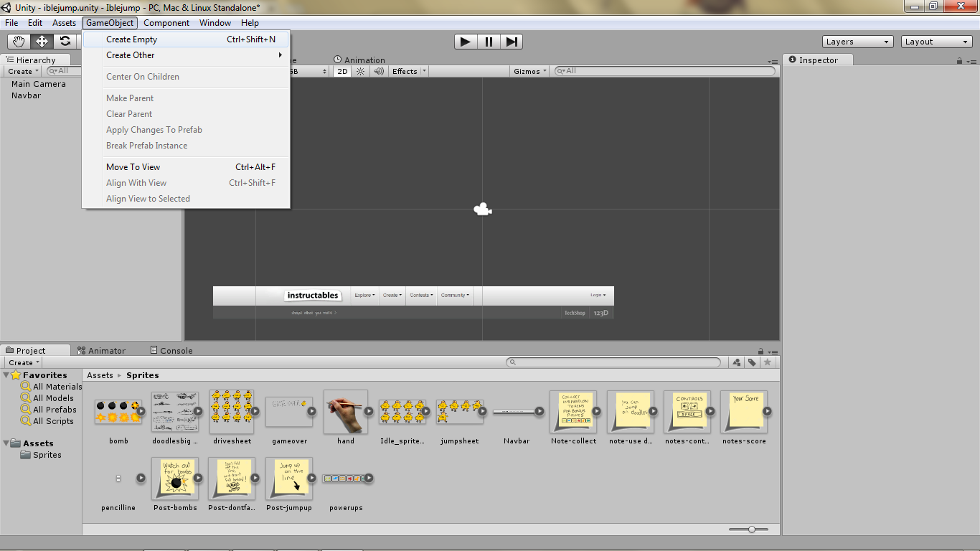Screen dimensions: 980x551
Task: Open the Hierarchy Create dropdown
Action: point(24,71)
